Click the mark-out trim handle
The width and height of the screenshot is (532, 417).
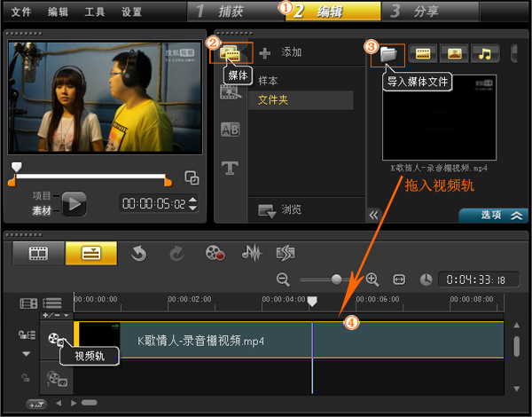click(168, 181)
